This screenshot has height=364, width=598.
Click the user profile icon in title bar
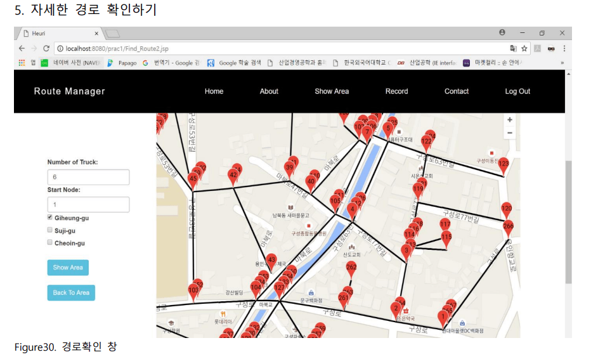point(502,32)
